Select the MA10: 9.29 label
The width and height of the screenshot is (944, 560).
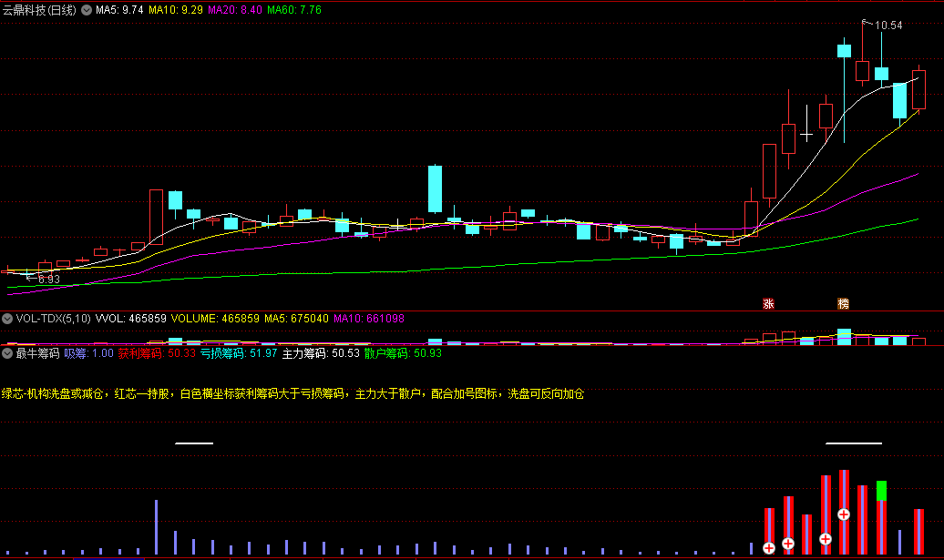click(175, 10)
